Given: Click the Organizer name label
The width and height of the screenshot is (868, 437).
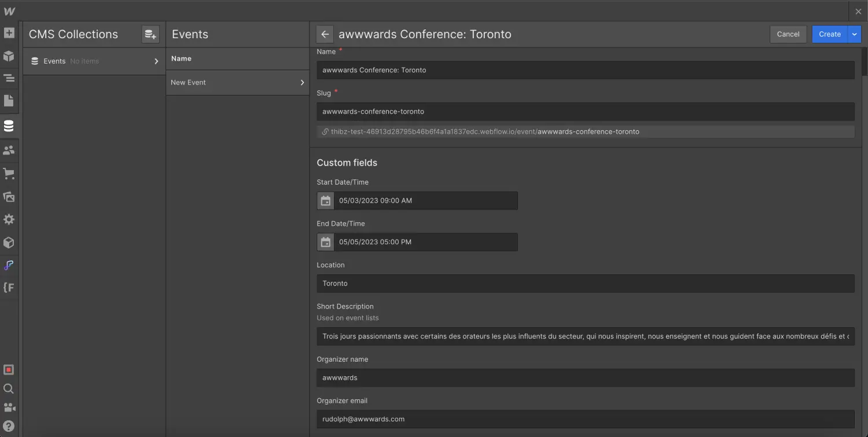Looking at the screenshot, I should coord(343,359).
